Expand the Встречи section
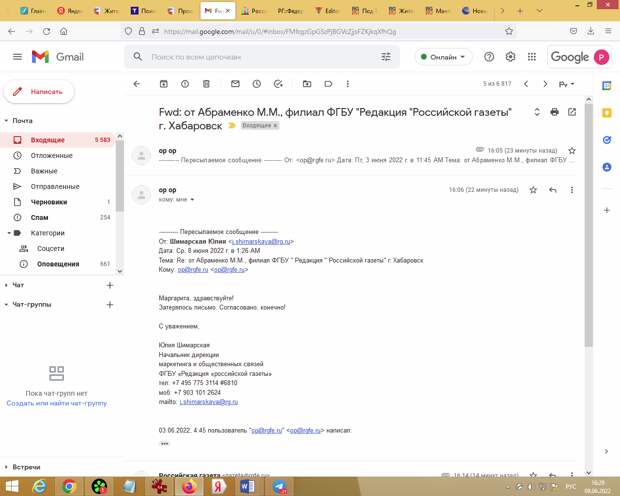 tap(8, 466)
